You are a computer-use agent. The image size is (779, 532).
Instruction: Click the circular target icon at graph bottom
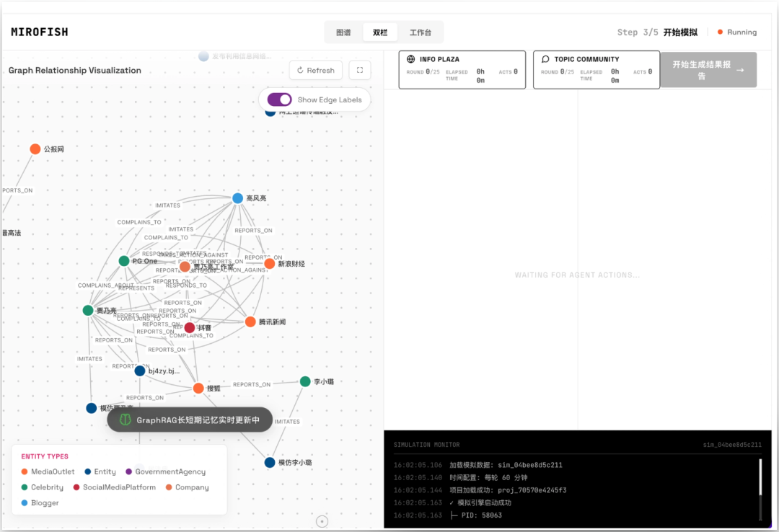coord(322,521)
